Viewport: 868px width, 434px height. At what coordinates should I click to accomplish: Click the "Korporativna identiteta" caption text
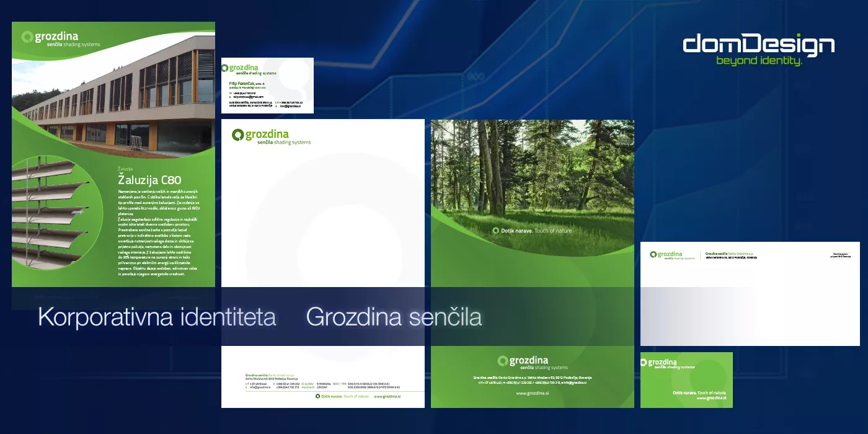pyautogui.click(x=157, y=317)
